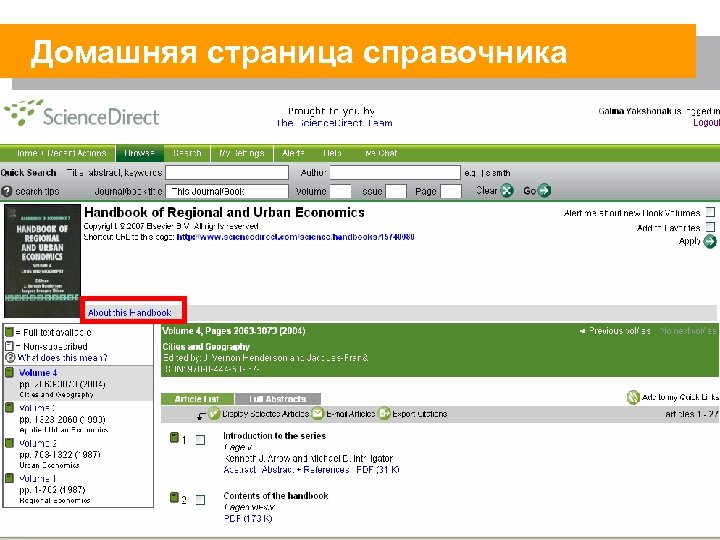Click the search tips question mark icon
This screenshot has width=720, height=540.
[6, 191]
